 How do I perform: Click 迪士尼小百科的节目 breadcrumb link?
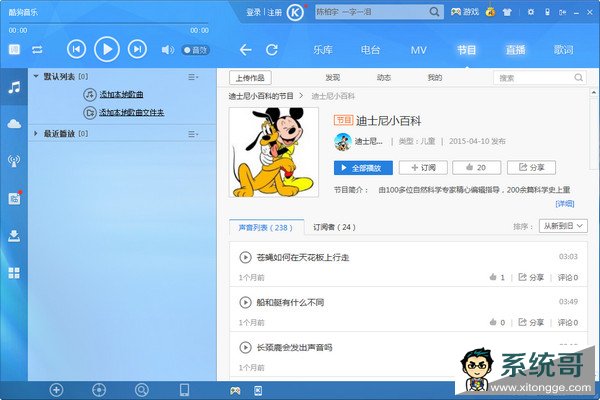[261, 96]
